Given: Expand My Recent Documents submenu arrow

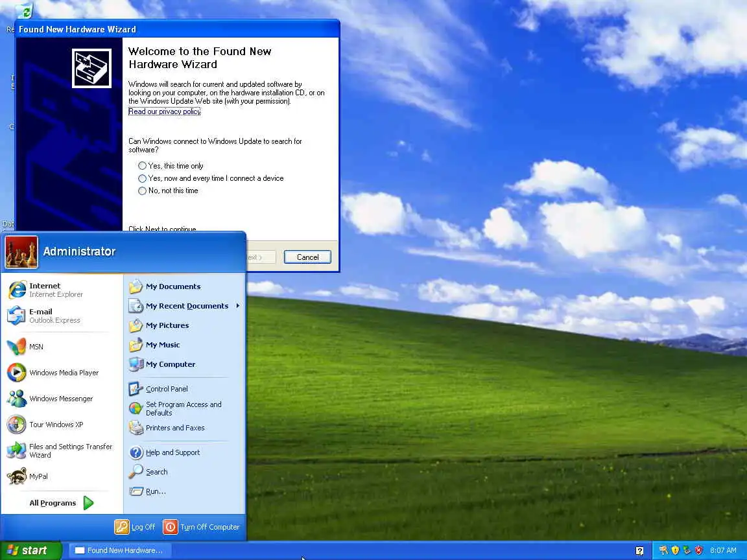Looking at the screenshot, I should tap(238, 306).
